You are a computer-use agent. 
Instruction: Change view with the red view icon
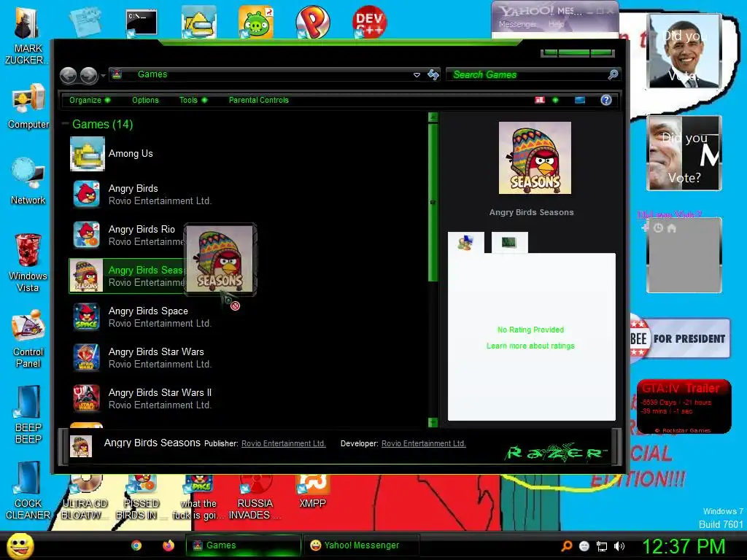point(540,100)
